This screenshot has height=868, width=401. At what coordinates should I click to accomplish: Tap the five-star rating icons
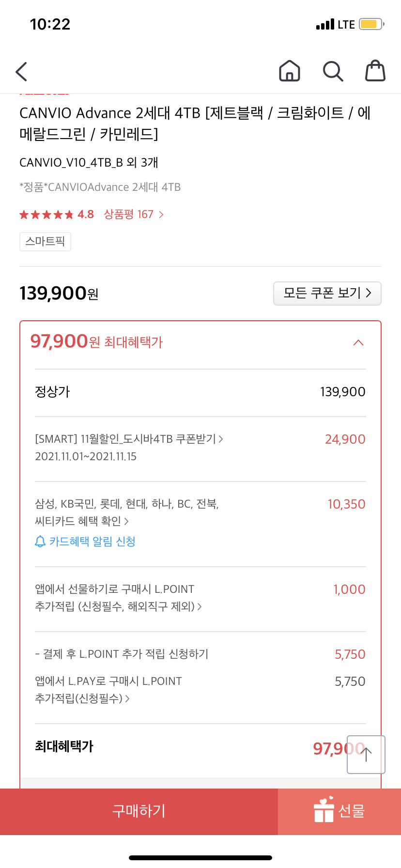46,215
